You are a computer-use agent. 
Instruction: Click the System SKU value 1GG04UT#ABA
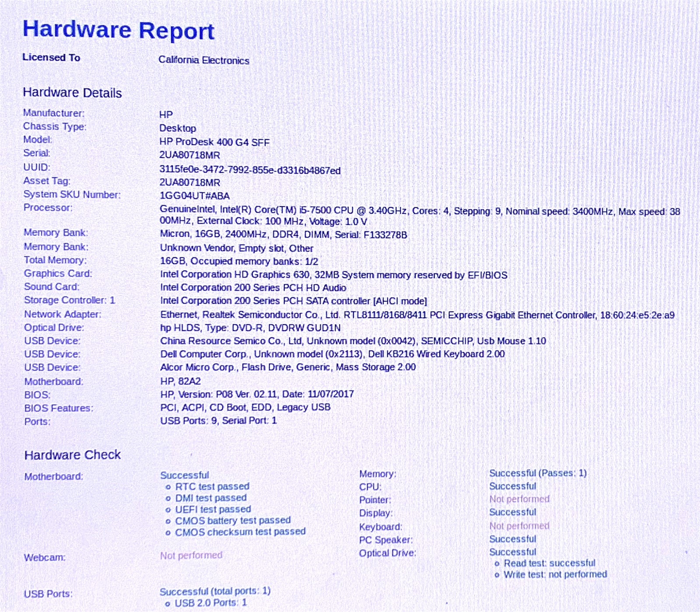point(195,196)
